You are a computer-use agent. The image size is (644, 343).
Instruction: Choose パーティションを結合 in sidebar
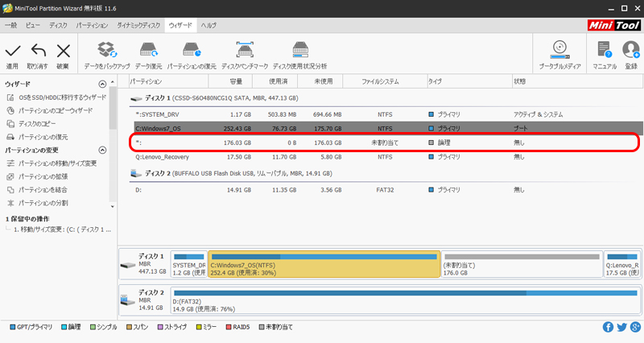37,190
